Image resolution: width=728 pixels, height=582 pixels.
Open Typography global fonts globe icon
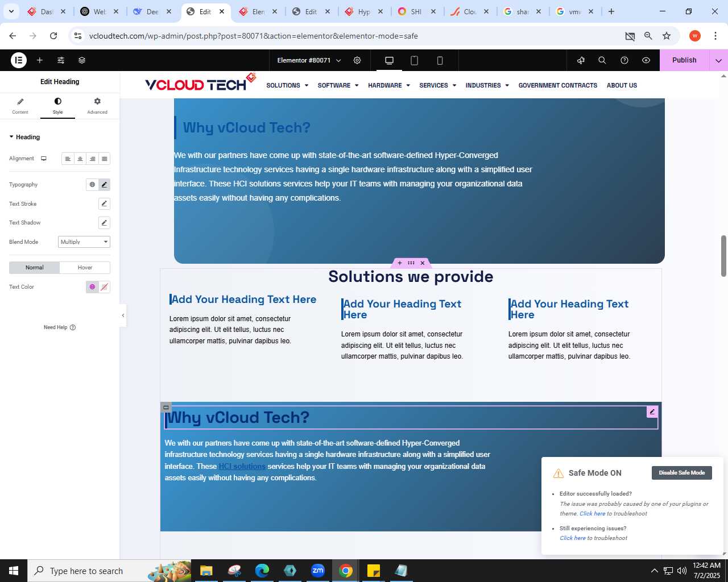92,185
